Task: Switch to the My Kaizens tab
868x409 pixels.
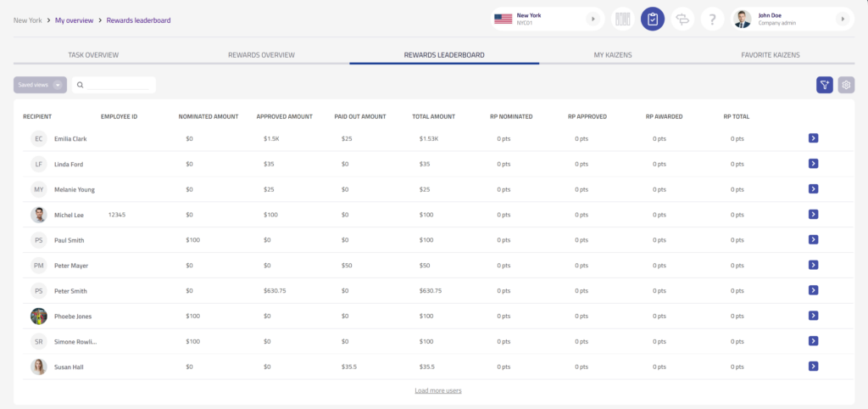Action: tap(613, 55)
